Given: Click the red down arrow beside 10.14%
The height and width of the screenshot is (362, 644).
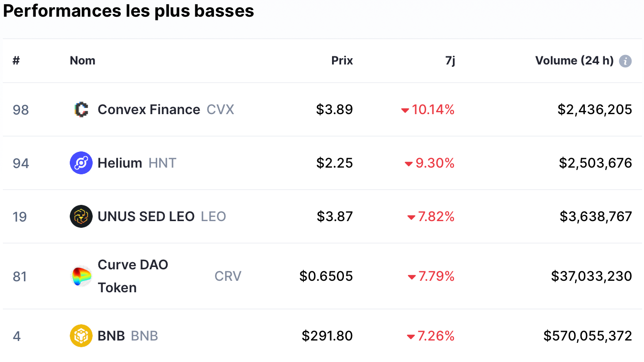Looking at the screenshot, I should [x=405, y=110].
